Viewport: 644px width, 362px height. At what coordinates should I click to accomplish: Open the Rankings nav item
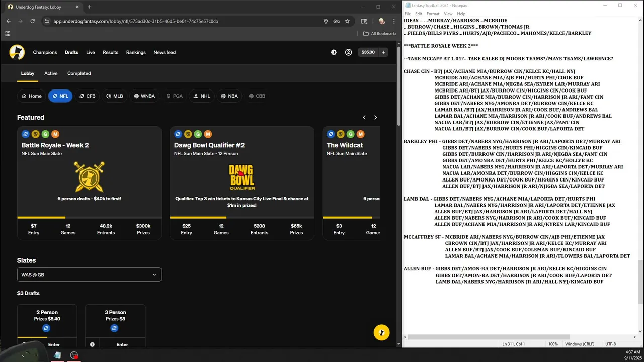136,52
